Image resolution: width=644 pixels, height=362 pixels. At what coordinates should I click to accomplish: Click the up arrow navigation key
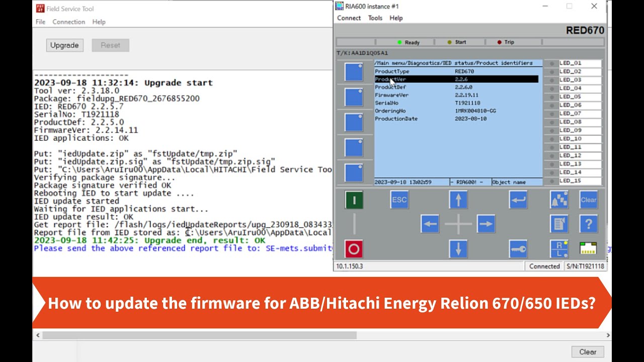(x=458, y=200)
